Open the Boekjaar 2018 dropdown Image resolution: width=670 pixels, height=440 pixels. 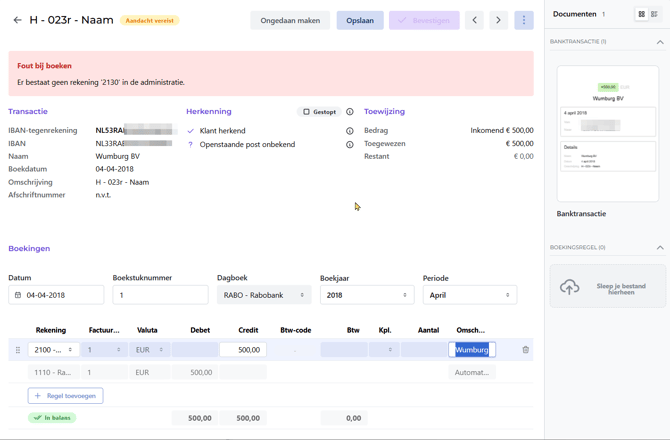pyautogui.click(x=367, y=295)
